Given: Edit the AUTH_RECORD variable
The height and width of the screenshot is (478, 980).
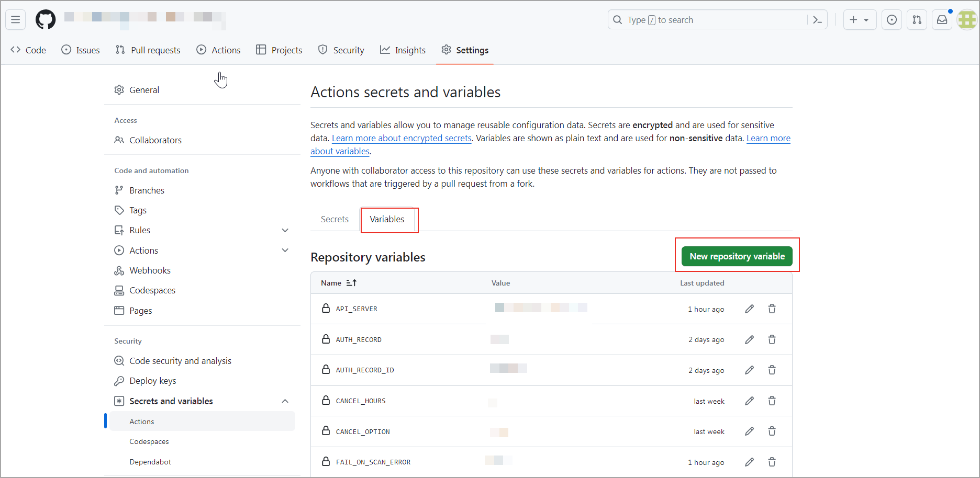Looking at the screenshot, I should pos(750,340).
